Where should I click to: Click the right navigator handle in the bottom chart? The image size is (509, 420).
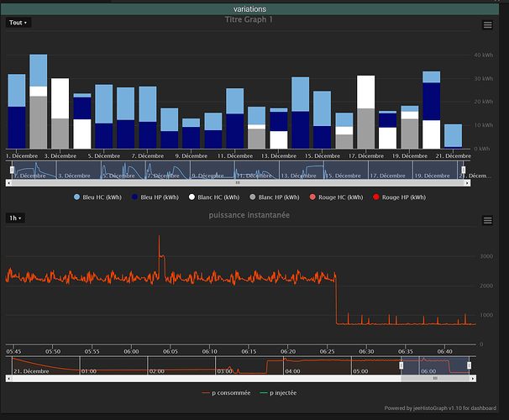(469, 365)
